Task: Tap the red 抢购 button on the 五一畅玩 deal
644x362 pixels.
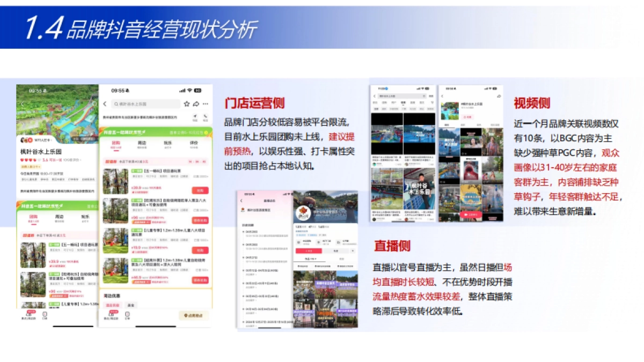Action: point(199,190)
